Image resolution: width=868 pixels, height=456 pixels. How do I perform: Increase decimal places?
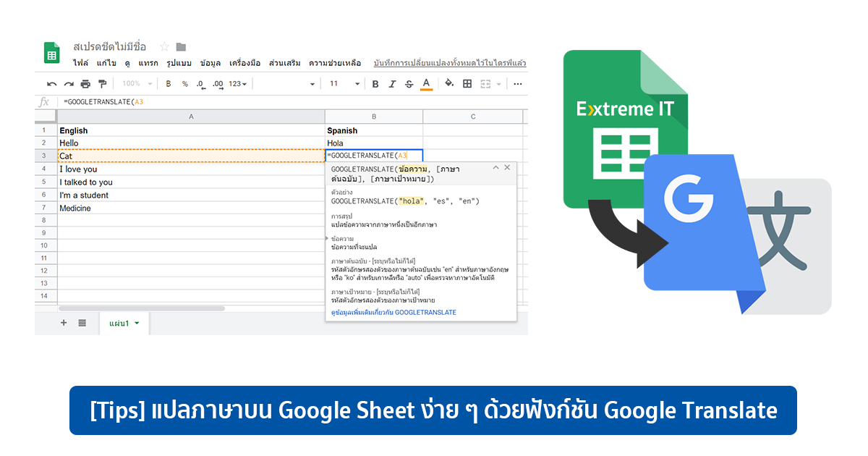[x=218, y=84]
